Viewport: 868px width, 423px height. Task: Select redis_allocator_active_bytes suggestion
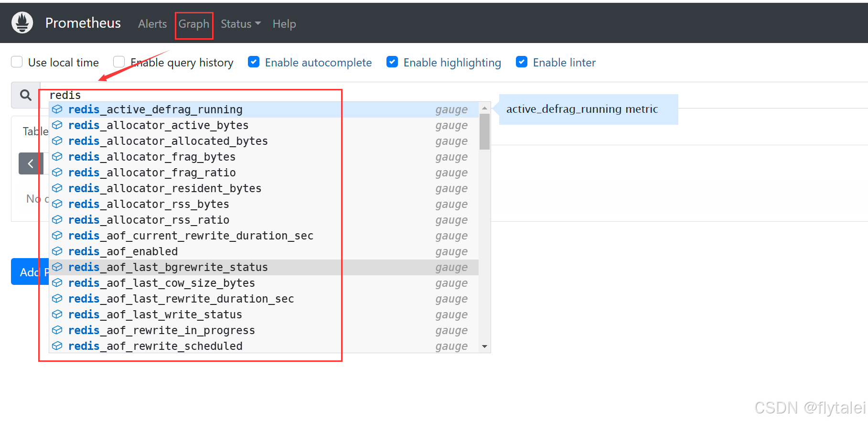pos(264,125)
